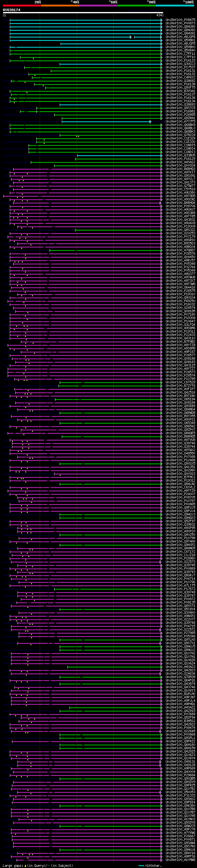
Task: Open hit UniRef100_P08706
Action: tap(180, 206)
